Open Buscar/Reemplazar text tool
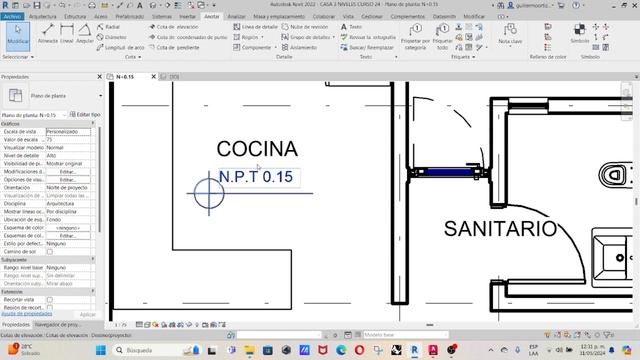 (367, 47)
